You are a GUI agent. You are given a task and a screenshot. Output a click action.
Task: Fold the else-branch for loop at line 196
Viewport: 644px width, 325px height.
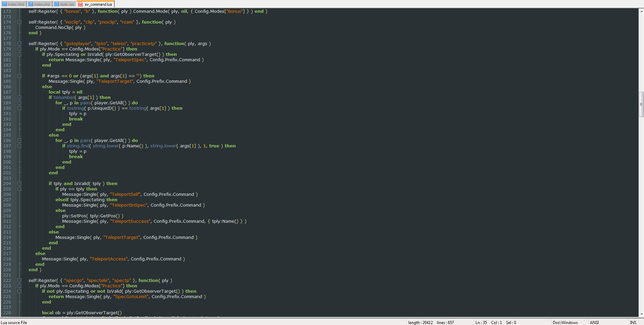(20, 141)
